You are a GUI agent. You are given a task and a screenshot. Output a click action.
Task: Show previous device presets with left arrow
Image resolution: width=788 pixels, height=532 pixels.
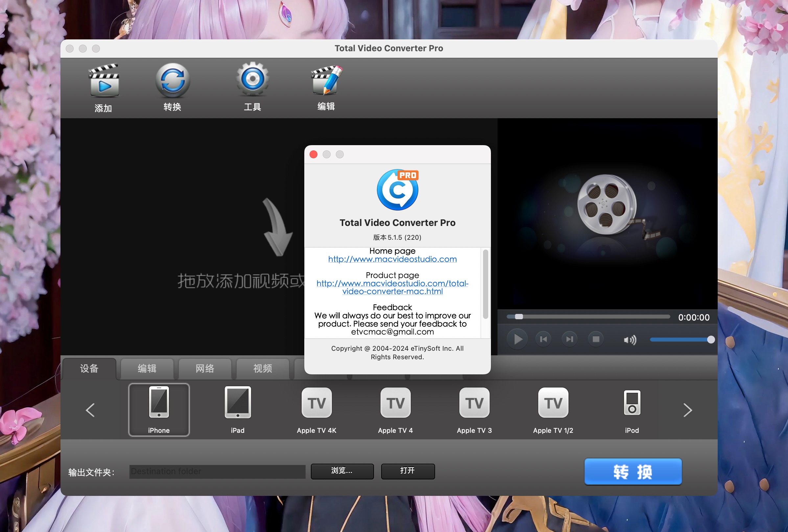[90, 410]
